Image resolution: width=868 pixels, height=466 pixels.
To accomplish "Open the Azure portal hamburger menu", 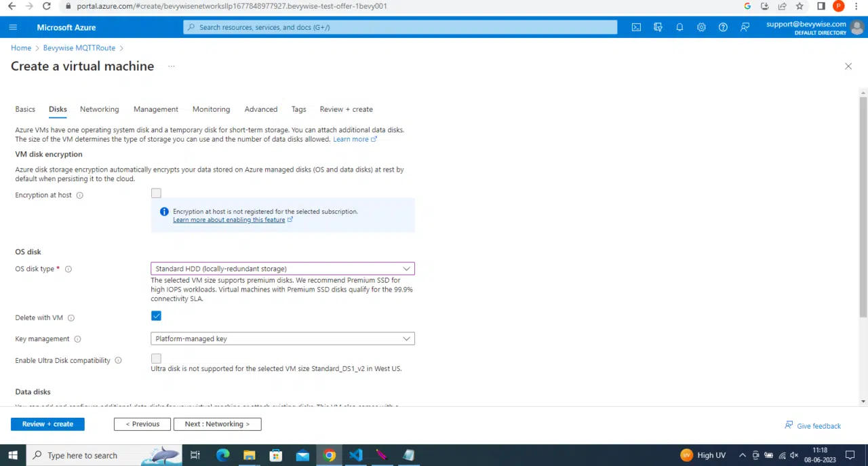I will point(13,27).
